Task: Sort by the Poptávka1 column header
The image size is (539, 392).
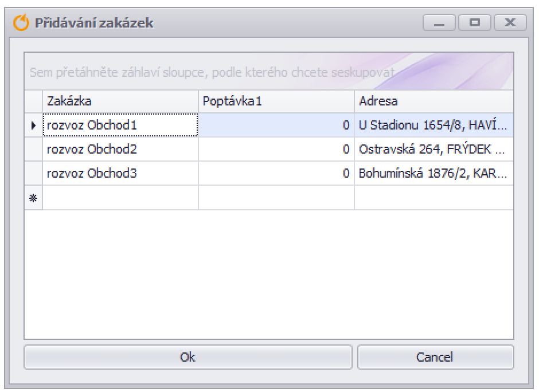Action: [x=276, y=101]
